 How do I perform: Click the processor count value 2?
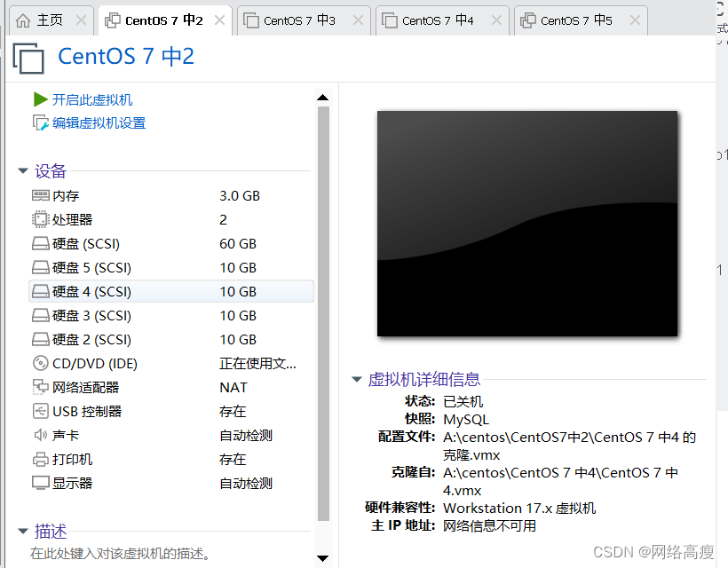(x=224, y=220)
